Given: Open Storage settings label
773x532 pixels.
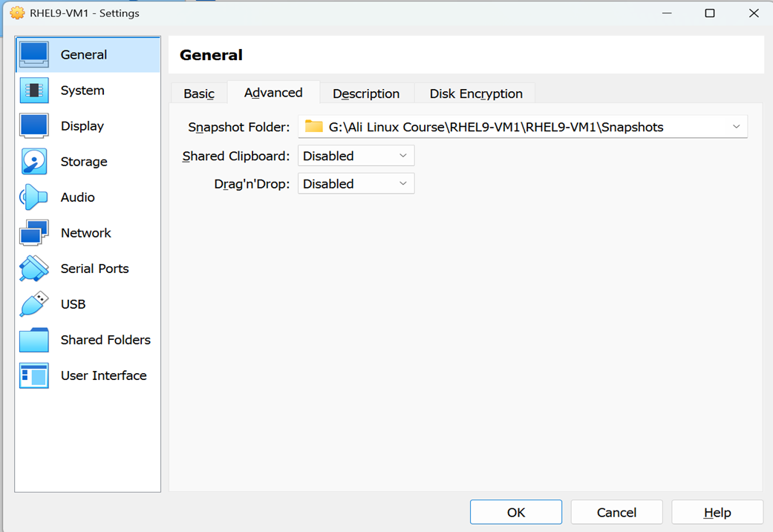Looking at the screenshot, I should pyautogui.click(x=84, y=162).
